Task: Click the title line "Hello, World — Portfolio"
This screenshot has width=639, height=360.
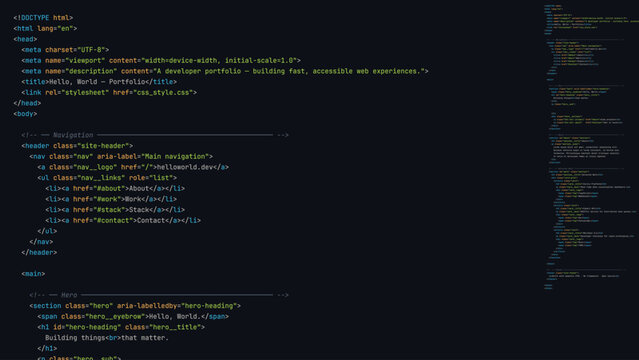Action: pyautogui.click(x=99, y=82)
